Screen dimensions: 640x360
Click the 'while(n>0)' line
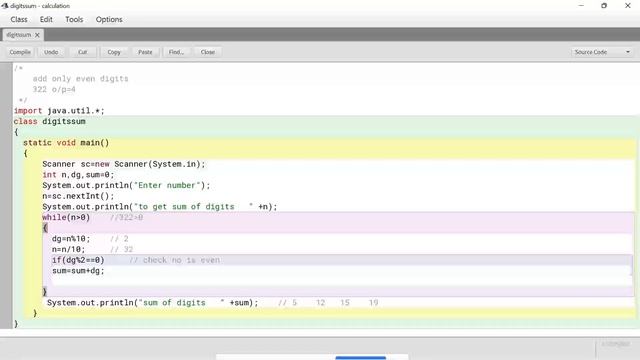click(66, 217)
